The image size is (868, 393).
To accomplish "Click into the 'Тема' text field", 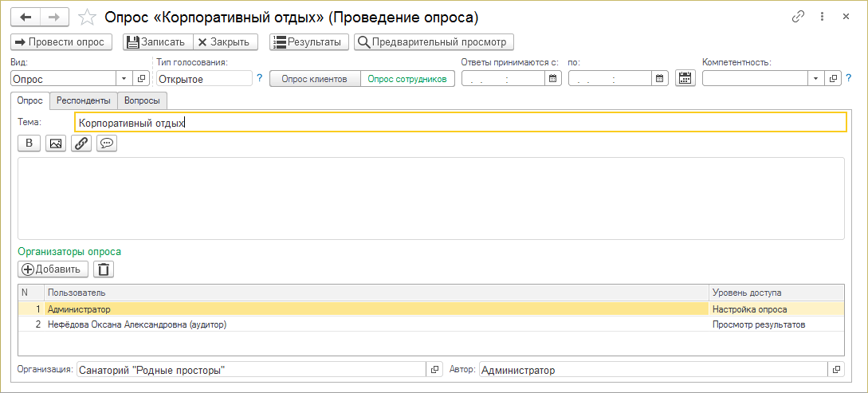I will [460, 122].
